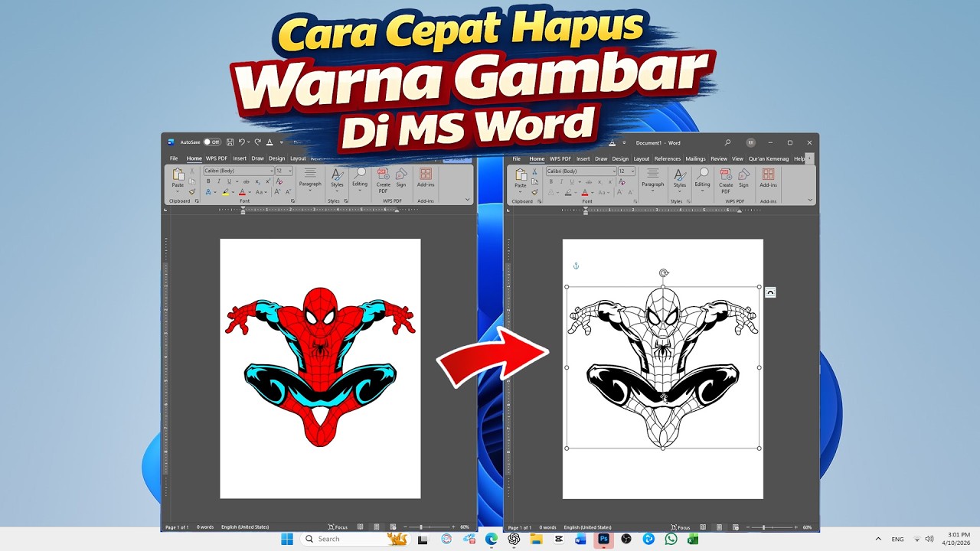Click Layout Options button beside Spiderman image
The height and width of the screenshot is (551, 980).
point(770,292)
